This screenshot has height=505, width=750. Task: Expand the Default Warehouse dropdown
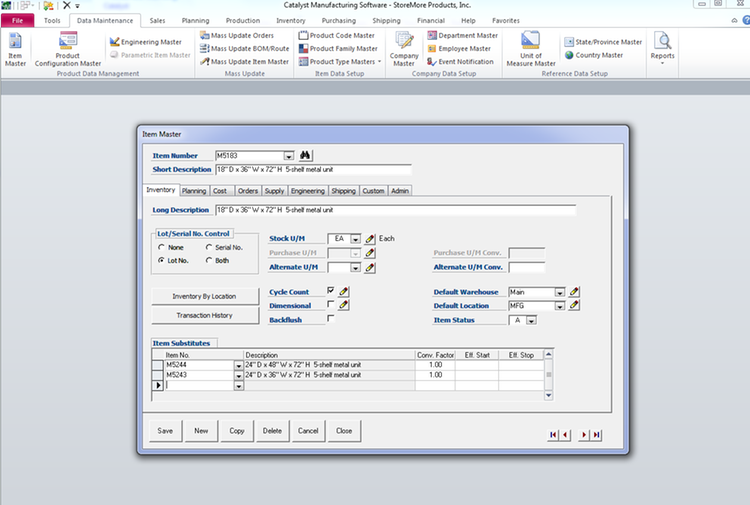[x=559, y=292]
